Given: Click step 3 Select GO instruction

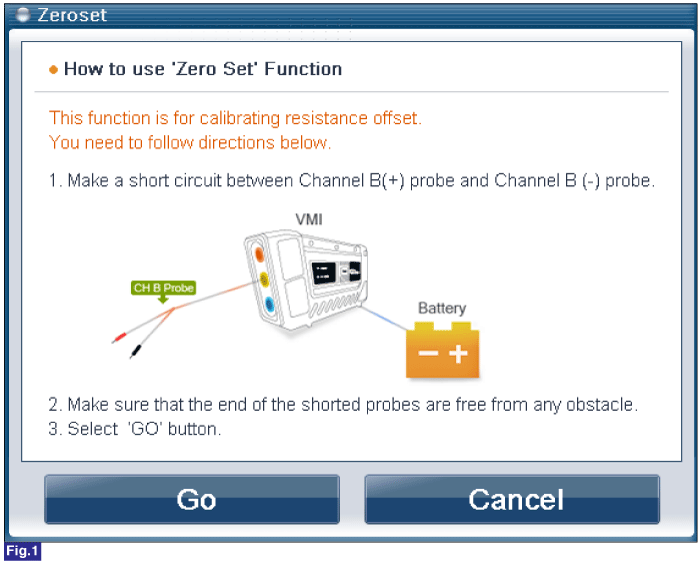Looking at the screenshot, I should pos(135,429).
